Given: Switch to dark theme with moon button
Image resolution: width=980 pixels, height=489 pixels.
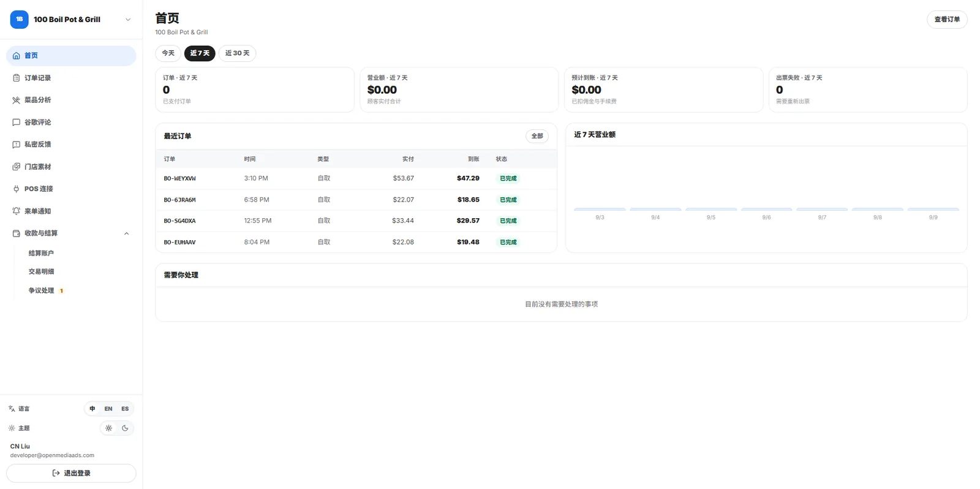Looking at the screenshot, I should pos(125,428).
